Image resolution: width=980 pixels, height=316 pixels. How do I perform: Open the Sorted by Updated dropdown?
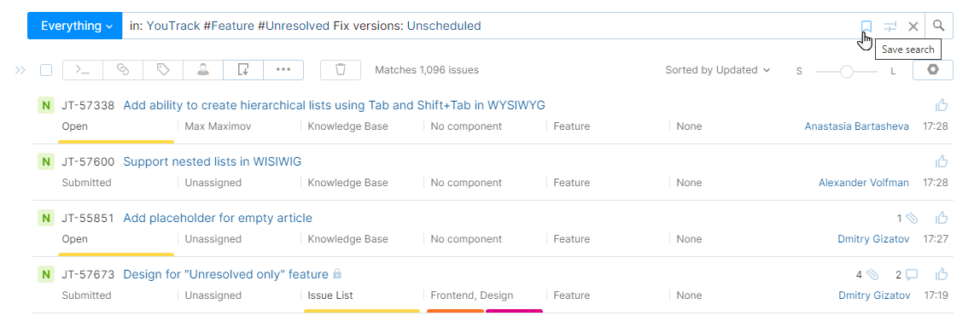click(x=717, y=70)
